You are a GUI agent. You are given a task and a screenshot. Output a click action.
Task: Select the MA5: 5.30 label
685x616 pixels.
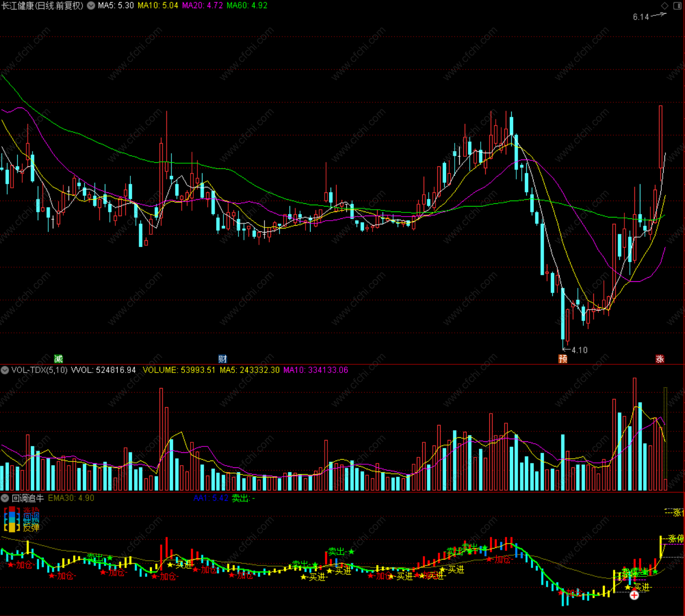click(x=116, y=5)
